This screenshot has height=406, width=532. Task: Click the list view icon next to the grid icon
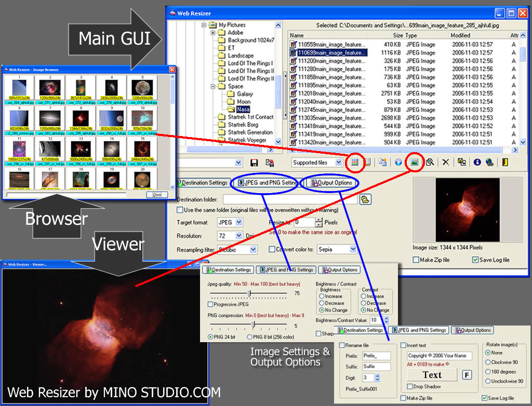(x=367, y=162)
